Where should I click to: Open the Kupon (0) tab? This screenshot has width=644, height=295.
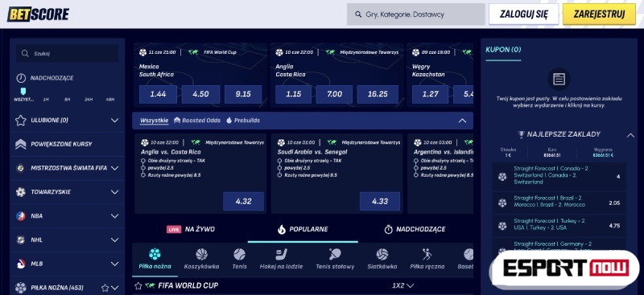tap(503, 50)
